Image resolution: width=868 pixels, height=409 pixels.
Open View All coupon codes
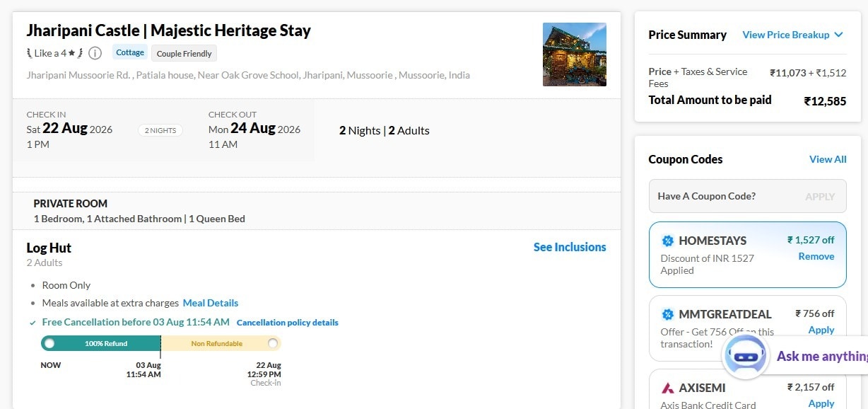(828, 159)
